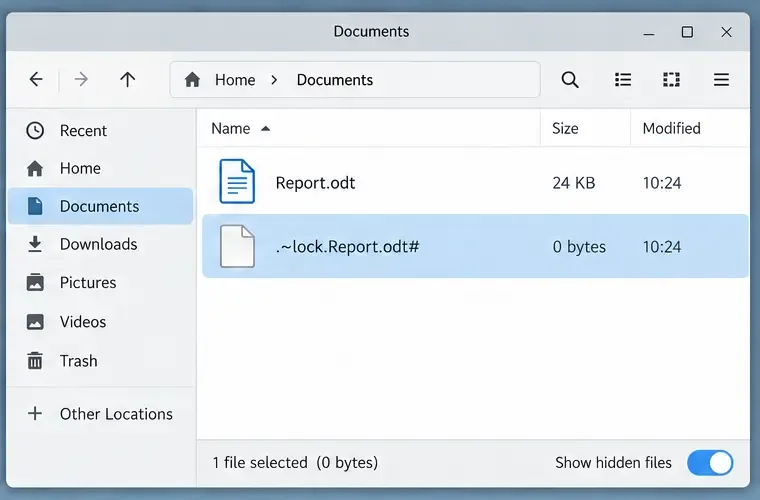
Task: Click the chevron between Home and Documents
Action: point(274,80)
